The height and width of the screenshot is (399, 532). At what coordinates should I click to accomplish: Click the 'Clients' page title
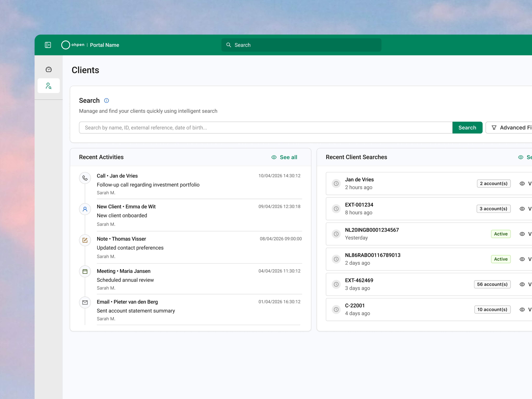85,70
